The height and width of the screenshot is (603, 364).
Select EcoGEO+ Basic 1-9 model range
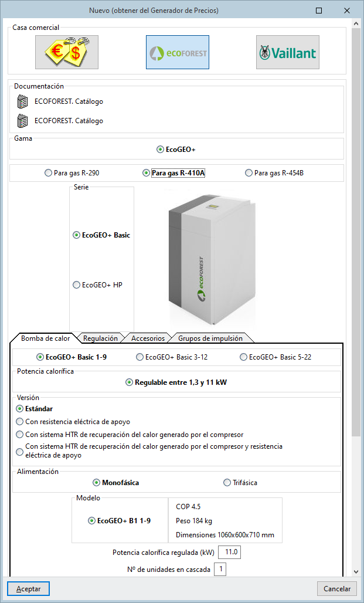(x=72, y=357)
